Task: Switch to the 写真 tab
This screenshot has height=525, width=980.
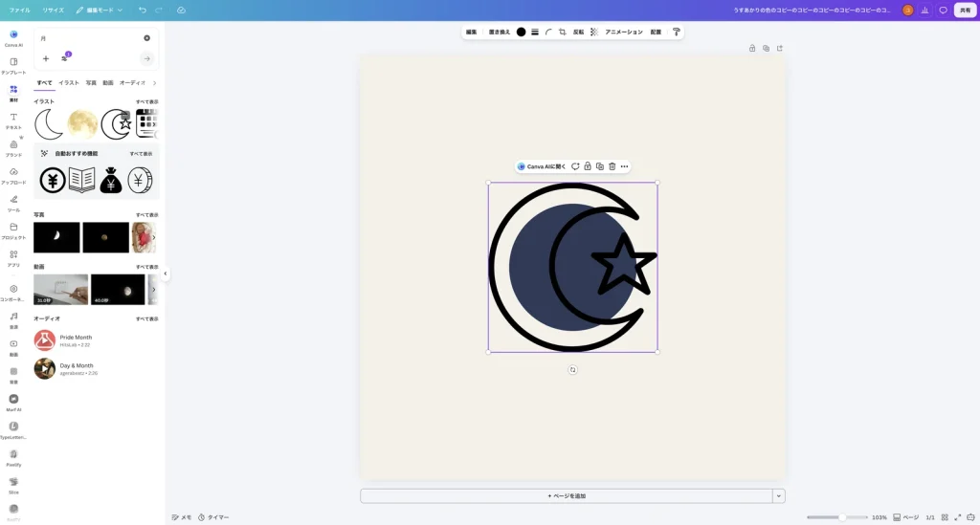Action: tap(91, 82)
